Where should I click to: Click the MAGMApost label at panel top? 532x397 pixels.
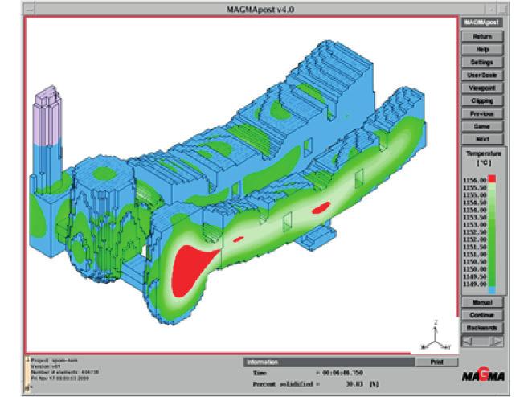[x=482, y=23]
